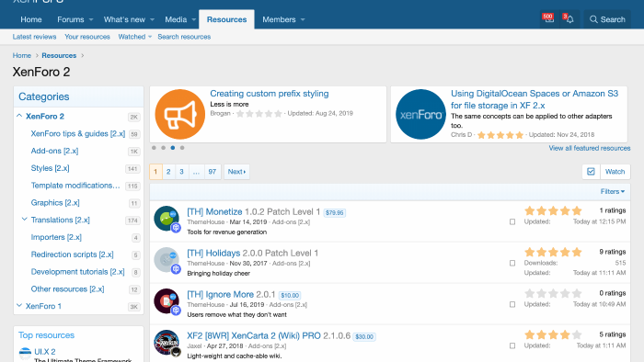Open the Watched submenu dropdown
Viewport: 644px width, 362px height.
pos(150,37)
